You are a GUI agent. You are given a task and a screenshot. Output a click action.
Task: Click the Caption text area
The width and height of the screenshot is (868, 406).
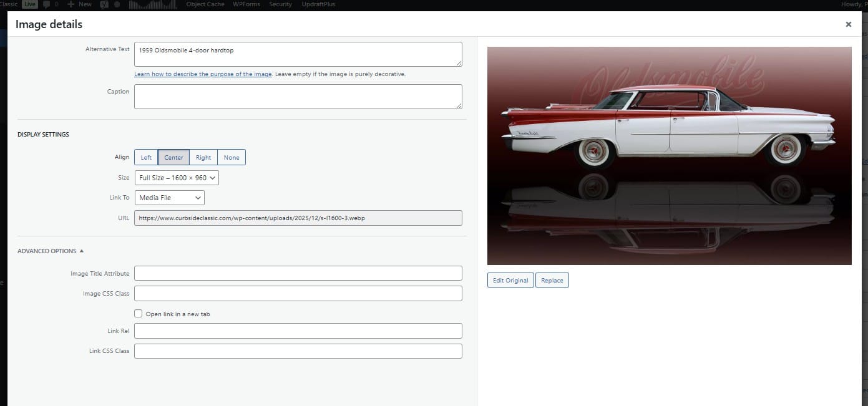[x=298, y=97]
